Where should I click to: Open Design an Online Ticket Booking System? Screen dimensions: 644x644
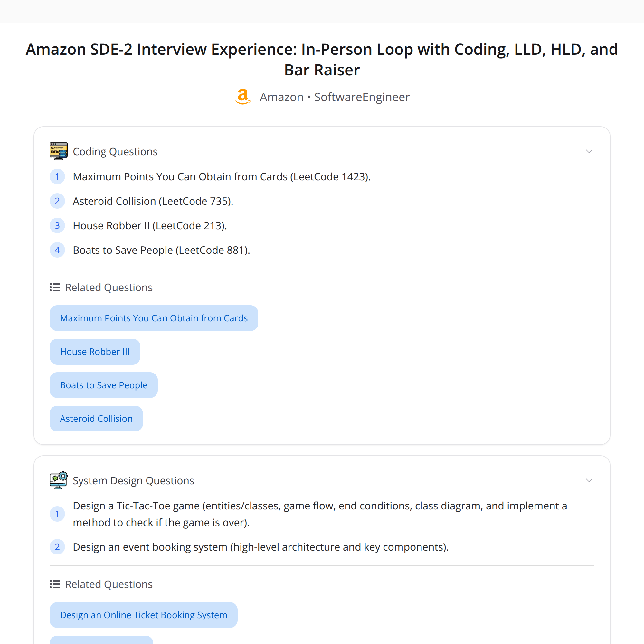pos(143,615)
